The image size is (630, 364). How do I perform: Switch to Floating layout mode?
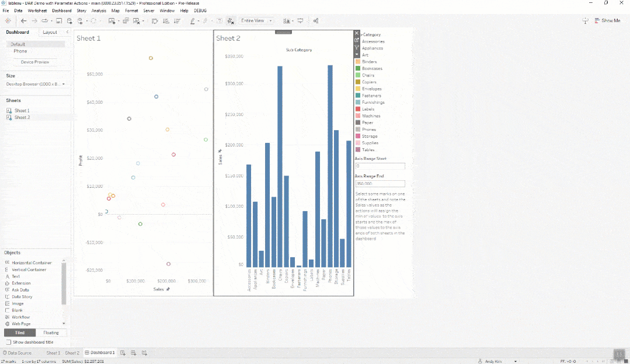[51, 332]
